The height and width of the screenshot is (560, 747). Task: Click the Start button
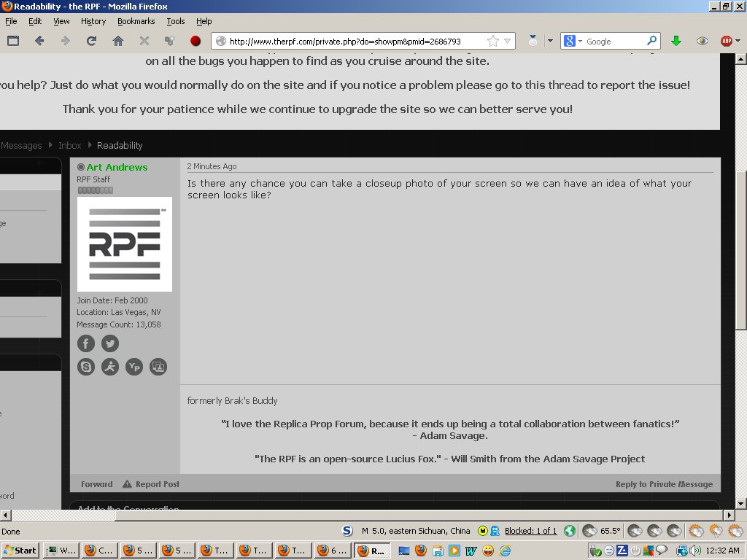tap(20, 551)
